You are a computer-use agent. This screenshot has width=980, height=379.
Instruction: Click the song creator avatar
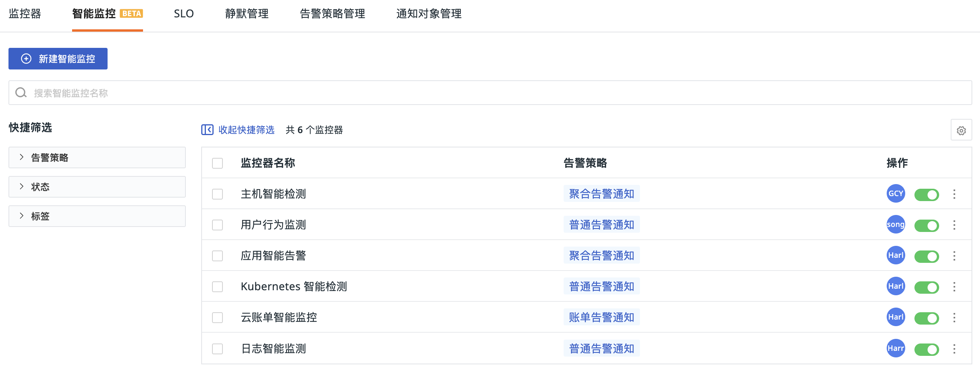pyautogui.click(x=896, y=224)
